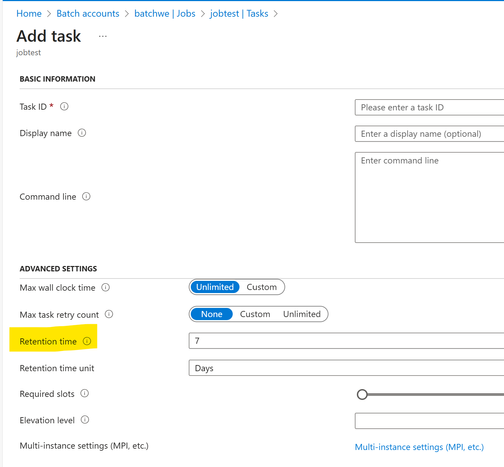Click the Elevation level info icon
The height and width of the screenshot is (467, 504).
(85, 420)
